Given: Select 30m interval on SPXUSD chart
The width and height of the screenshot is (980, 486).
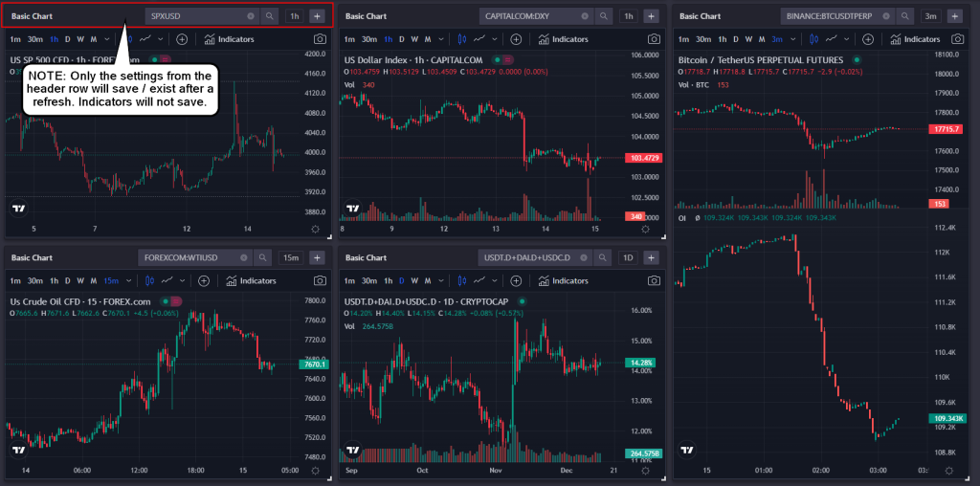Looking at the screenshot, I should pyautogui.click(x=35, y=39).
